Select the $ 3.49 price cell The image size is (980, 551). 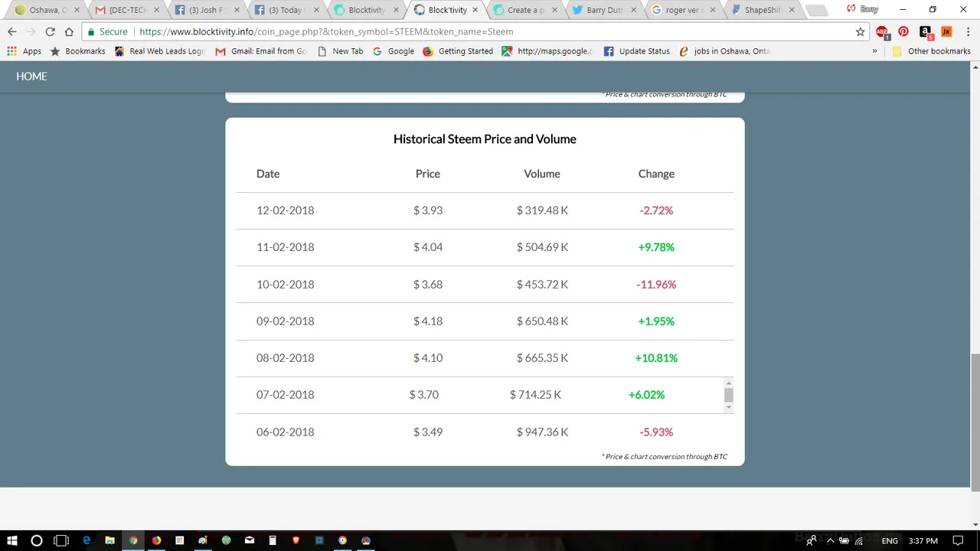(428, 432)
